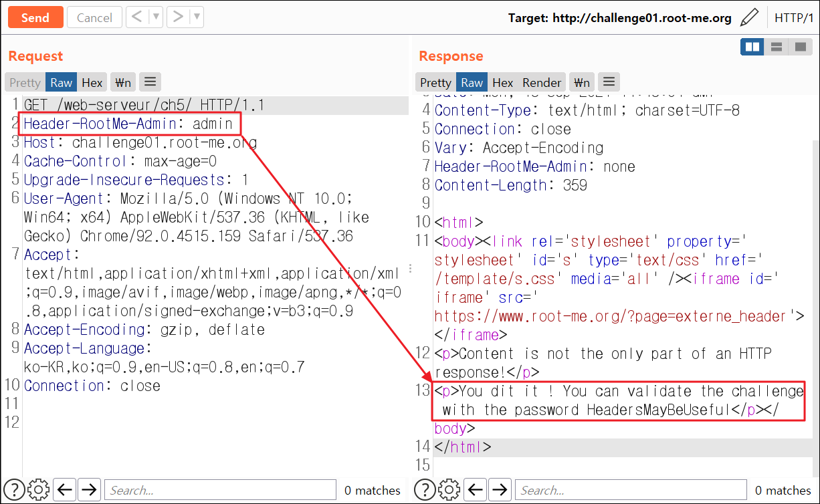Switch to side-by-side layout view

(x=752, y=47)
